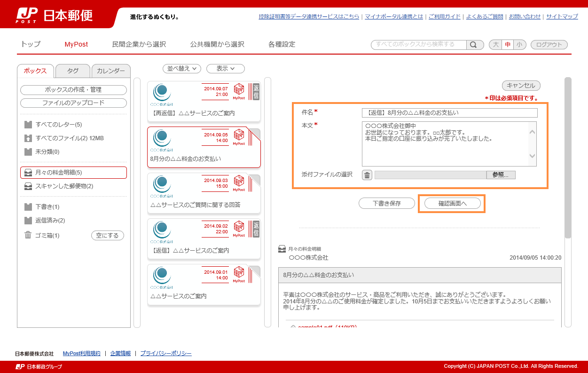
Task: Open △△サービスのご案内 letter from 2014.09.01
Action: (x=204, y=285)
